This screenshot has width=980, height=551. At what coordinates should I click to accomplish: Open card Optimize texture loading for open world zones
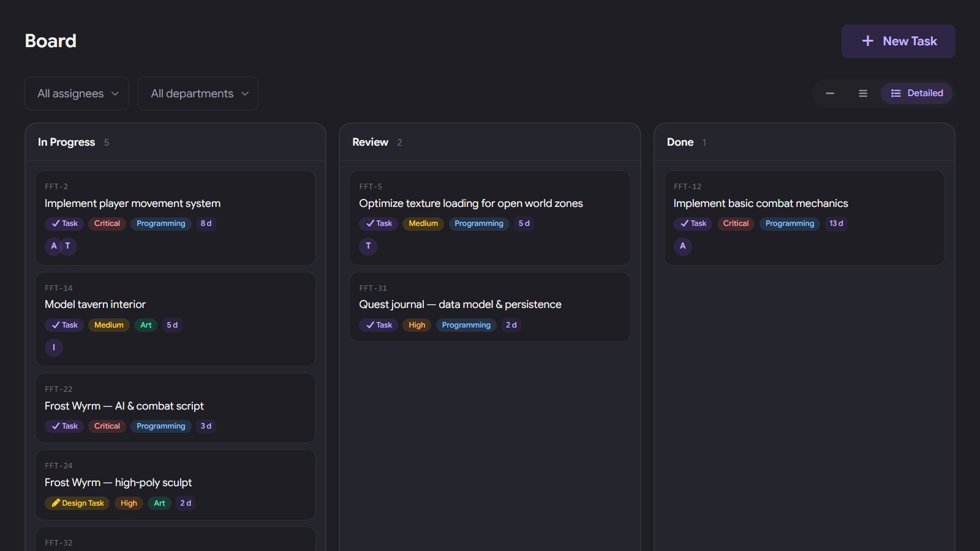click(x=489, y=217)
